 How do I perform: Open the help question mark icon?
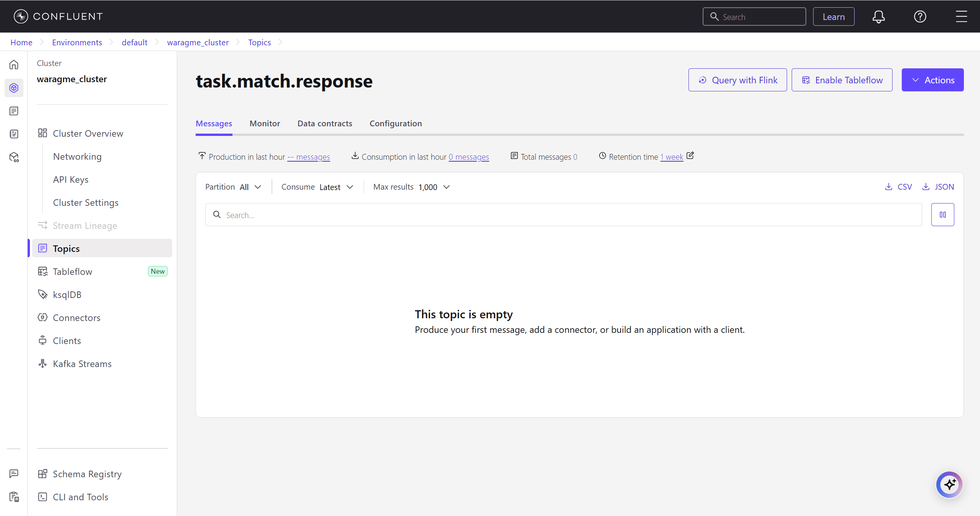pos(920,17)
